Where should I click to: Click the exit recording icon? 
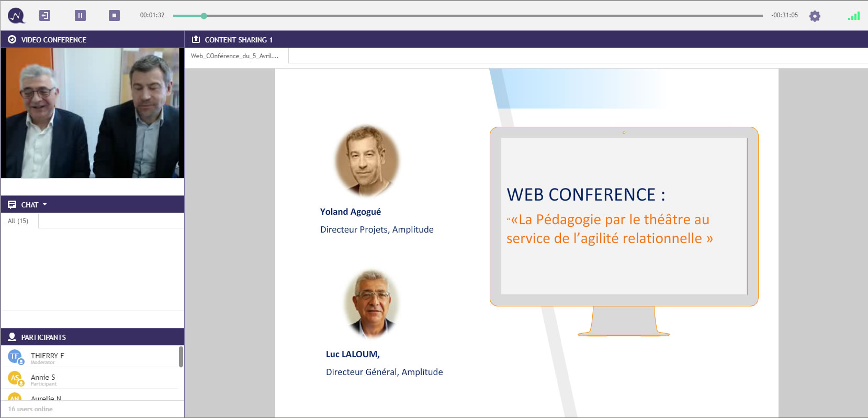(45, 16)
